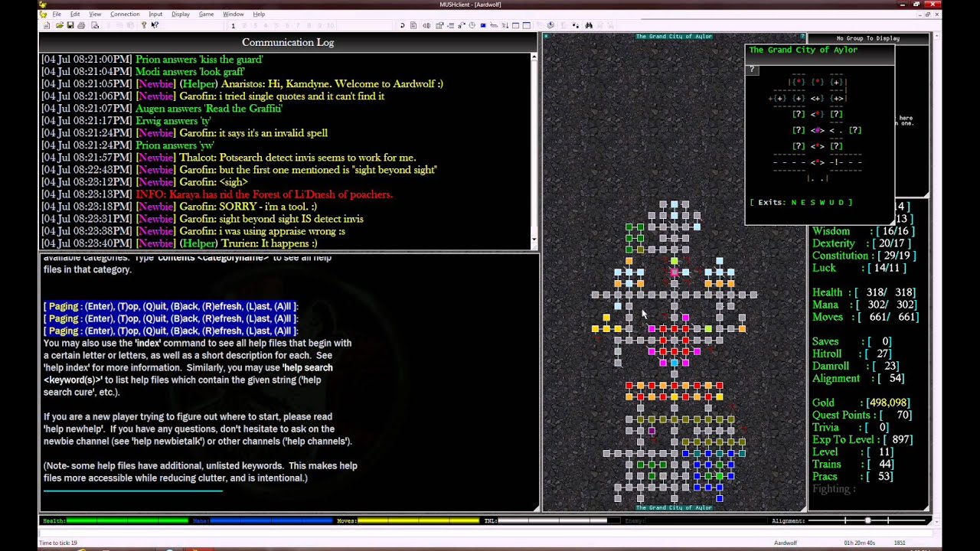Open the Window menu

pos(234,14)
